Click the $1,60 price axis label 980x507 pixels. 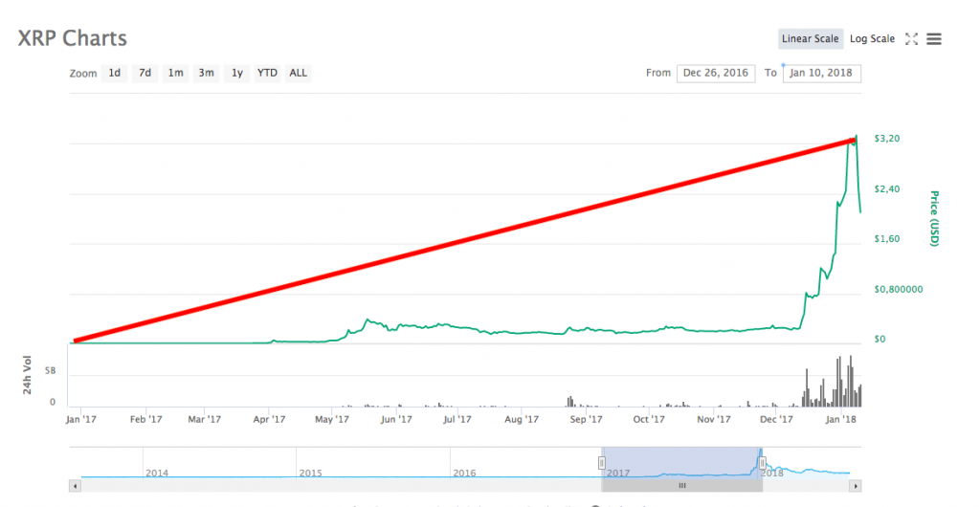coord(887,239)
